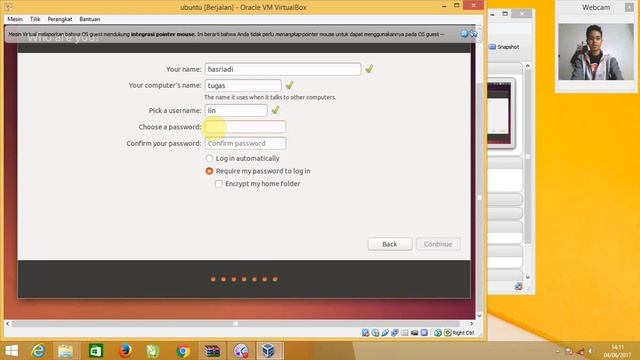Click the VM view scroll-right arrow
The height and width of the screenshot is (360, 640).
tap(471, 324)
